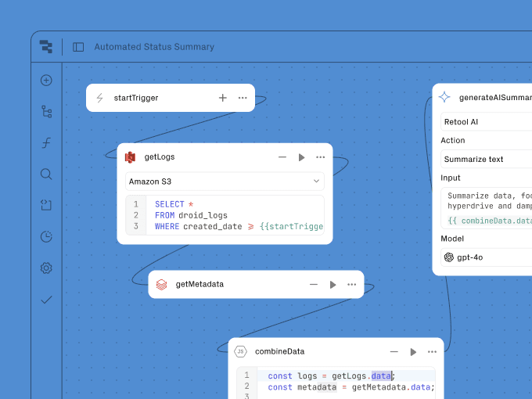Add a new block with plus-circle icon
Screen dimensions: 532x399
pyautogui.click(x=46, y=81)
